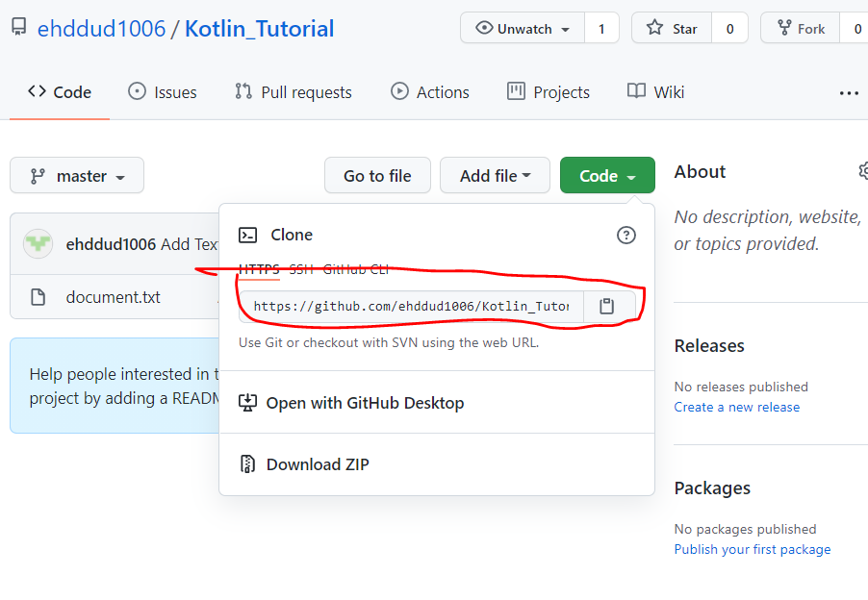
Task: Click the Add Tex commit message
Action: pos(190,244)
